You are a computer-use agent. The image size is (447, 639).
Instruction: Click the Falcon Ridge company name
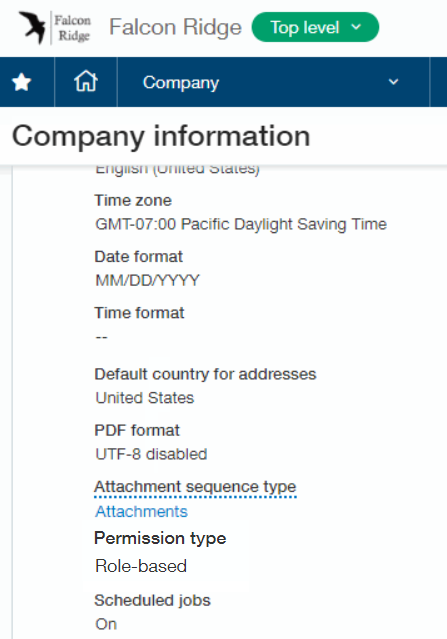pos(175,27)
